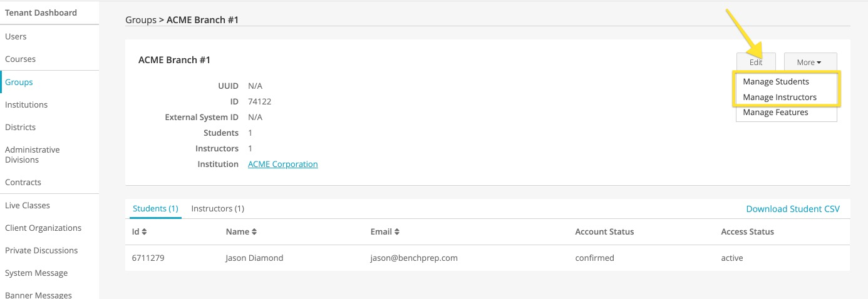868x299 pixels.
Task: Sort the table by Email column
Action: (385, 232)
